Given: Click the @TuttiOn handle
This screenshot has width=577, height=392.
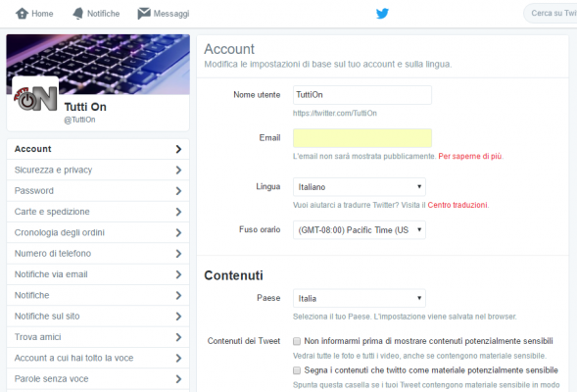Looking at the screenshot, I should point(79,120).
